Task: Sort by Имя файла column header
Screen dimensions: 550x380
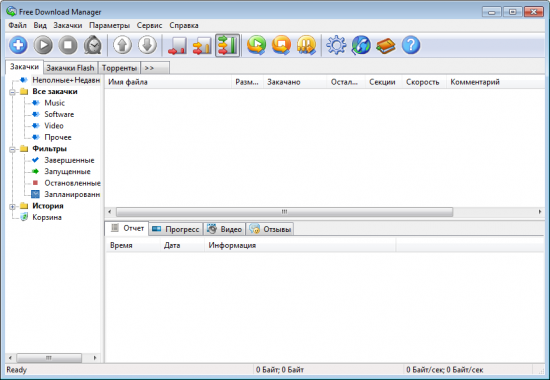Action: [168, 82]
